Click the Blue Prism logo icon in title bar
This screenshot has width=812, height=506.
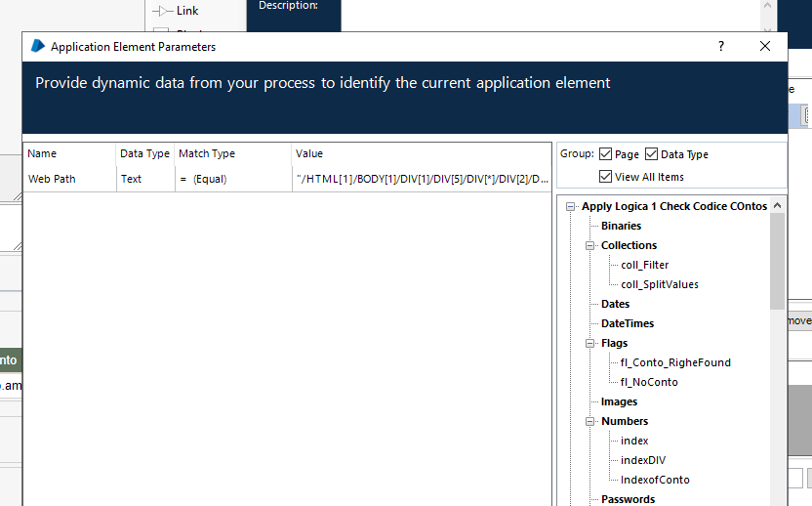[38, 46]
